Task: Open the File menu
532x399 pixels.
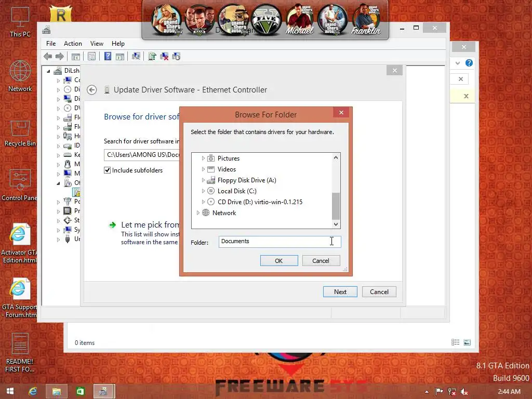Action: [51, 44]
